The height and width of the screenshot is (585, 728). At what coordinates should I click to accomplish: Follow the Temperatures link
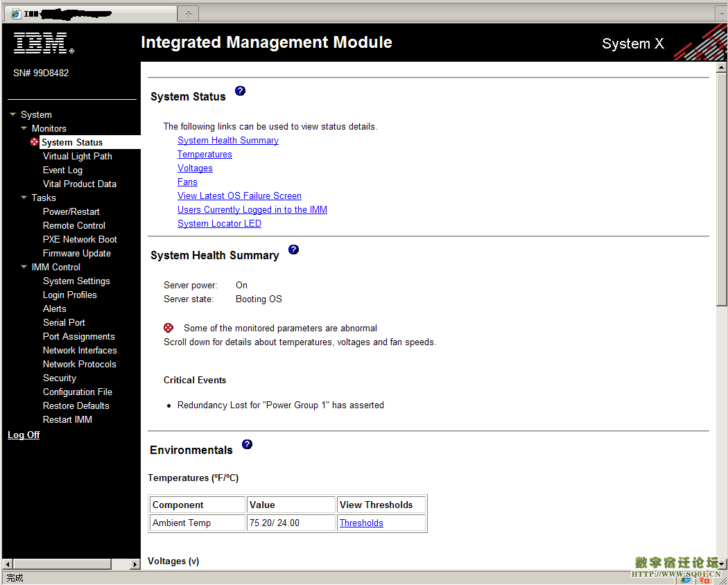[x=205, y=154]
